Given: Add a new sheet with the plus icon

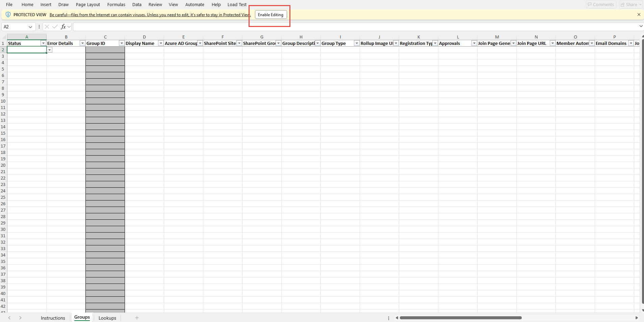Looking at the screenshot, I should pos(137,318).
